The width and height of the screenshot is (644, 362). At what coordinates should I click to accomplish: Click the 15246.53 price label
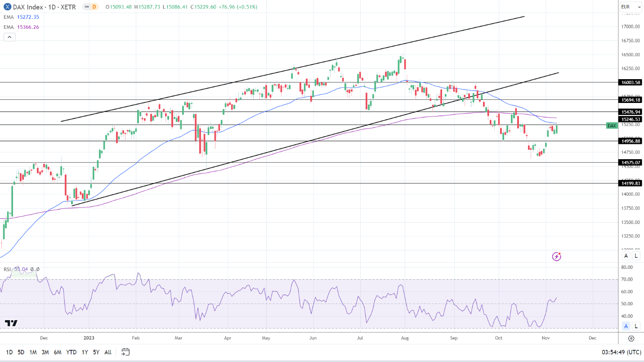[631, 119]
